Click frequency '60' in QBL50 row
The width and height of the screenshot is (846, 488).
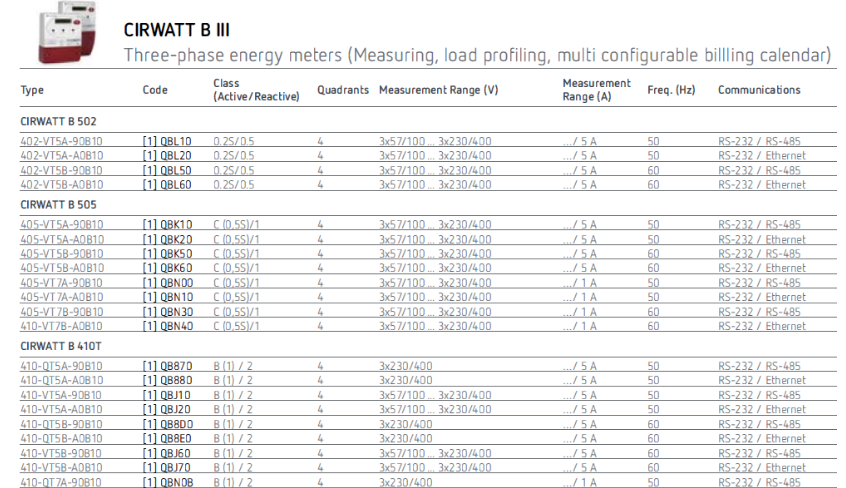653,171
